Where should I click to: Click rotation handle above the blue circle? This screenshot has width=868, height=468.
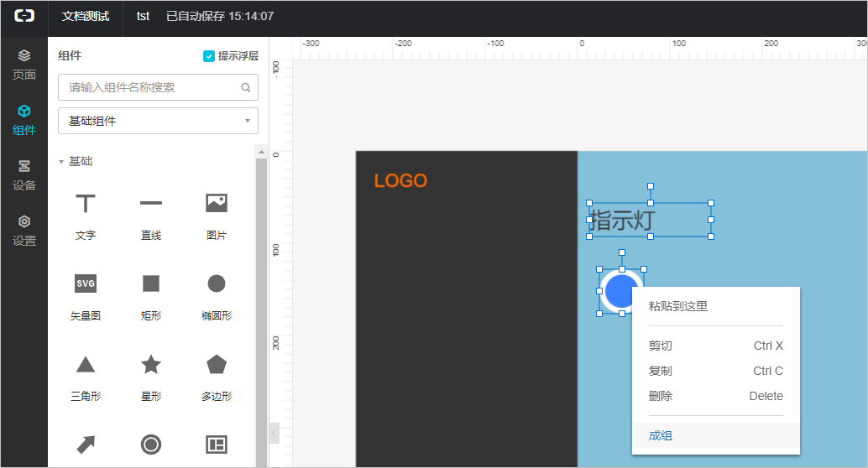[622, 252]
